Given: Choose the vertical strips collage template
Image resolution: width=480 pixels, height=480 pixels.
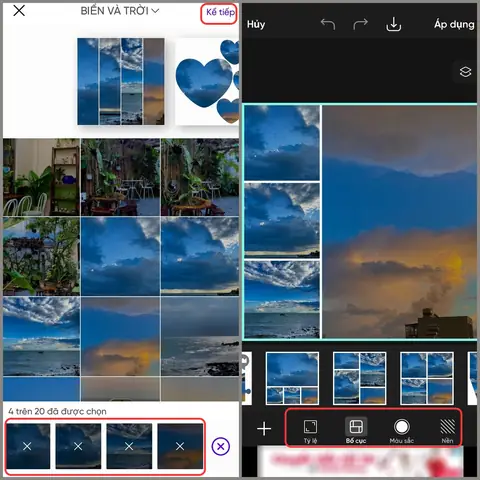Looking at the screenshot, I should pos(121,82).
